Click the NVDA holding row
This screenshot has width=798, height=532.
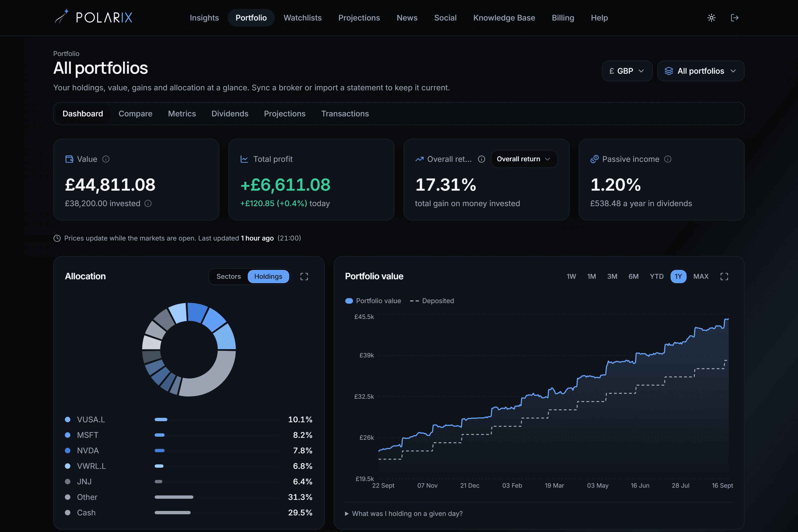click(x=189, y=451)
